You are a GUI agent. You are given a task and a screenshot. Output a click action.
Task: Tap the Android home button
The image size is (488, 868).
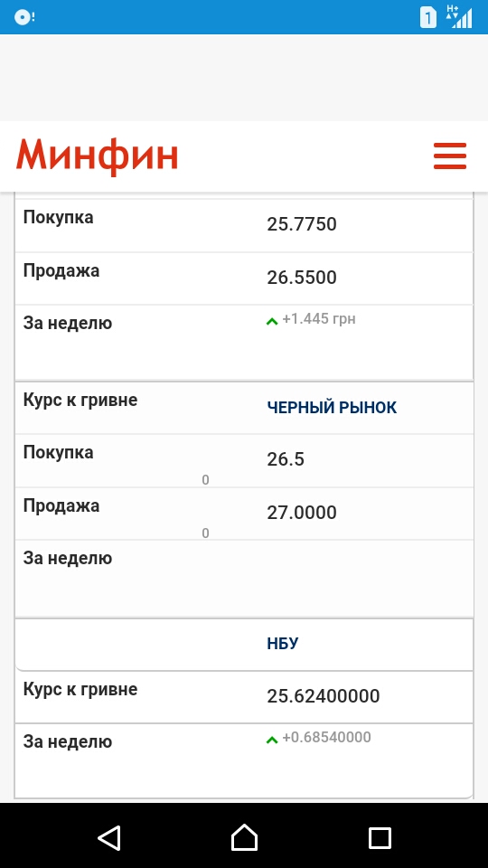click(x=244, y=837)
